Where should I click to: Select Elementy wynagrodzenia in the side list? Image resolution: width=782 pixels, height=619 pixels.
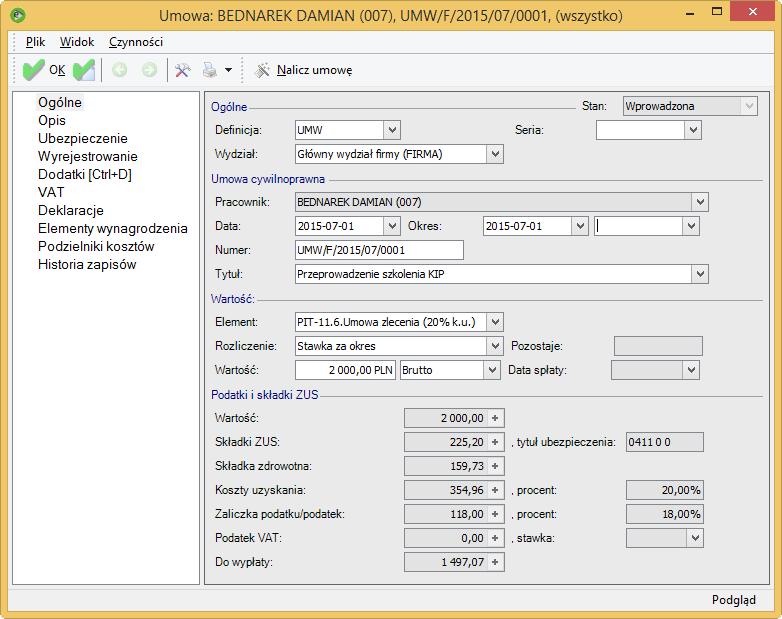click(113, 228)
